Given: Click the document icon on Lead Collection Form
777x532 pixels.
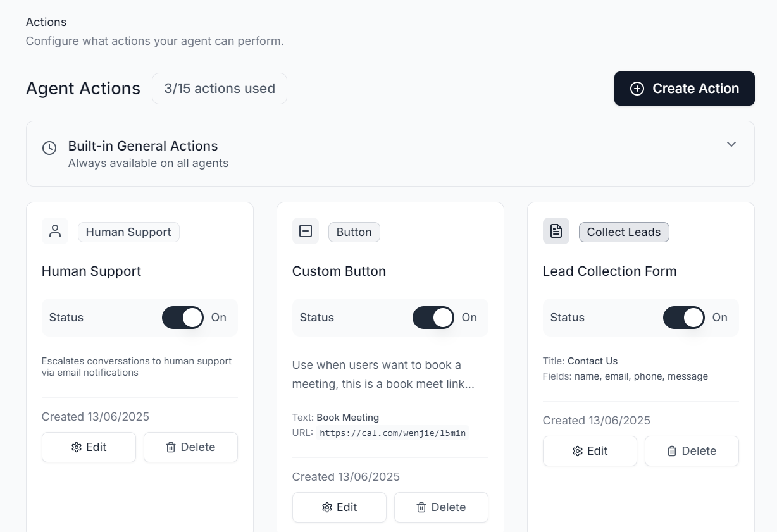Looking at the screenshot, I should coord(556,231).
